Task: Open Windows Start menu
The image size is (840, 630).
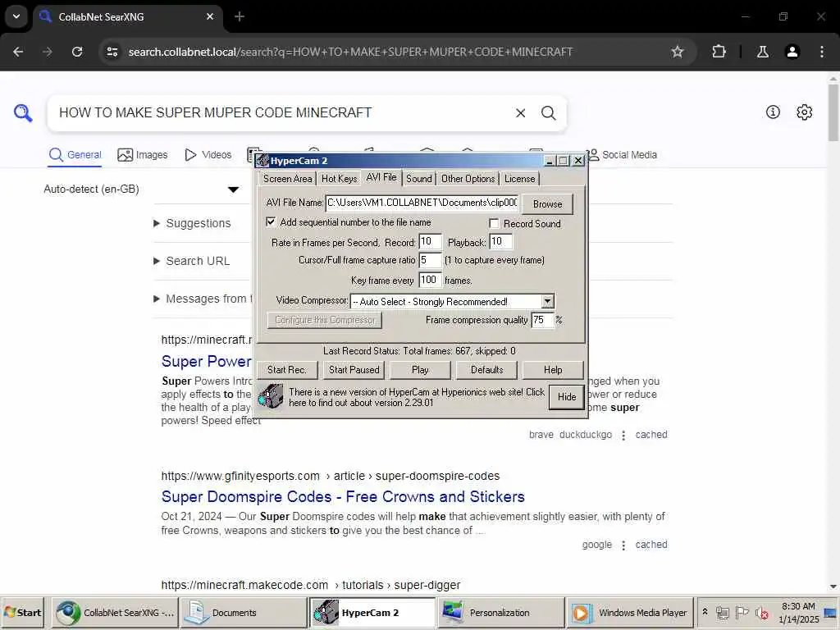Action: (22, 612)
